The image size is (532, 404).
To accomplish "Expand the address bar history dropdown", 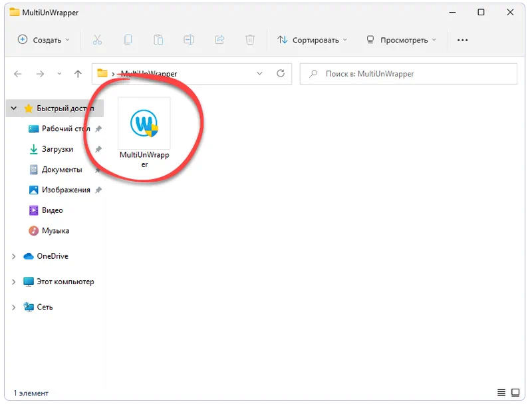I will pos(259,74).
